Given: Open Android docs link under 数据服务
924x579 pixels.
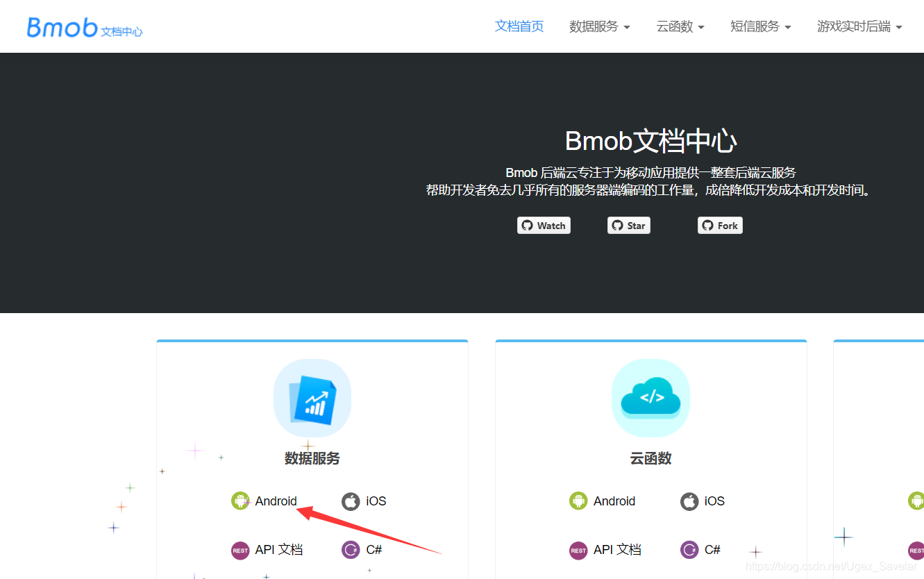Looking at the screenshot, I should pyautogui.click(x=276, y=501).
